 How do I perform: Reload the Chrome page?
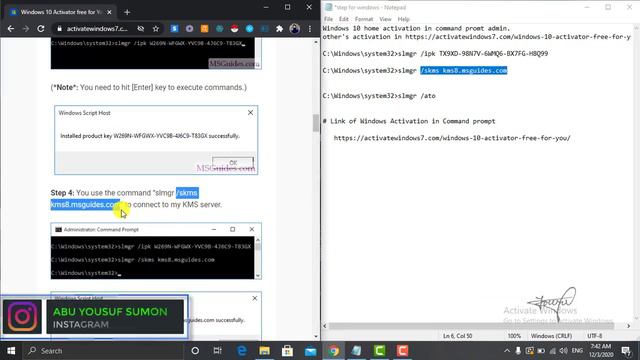coord(41,29)
